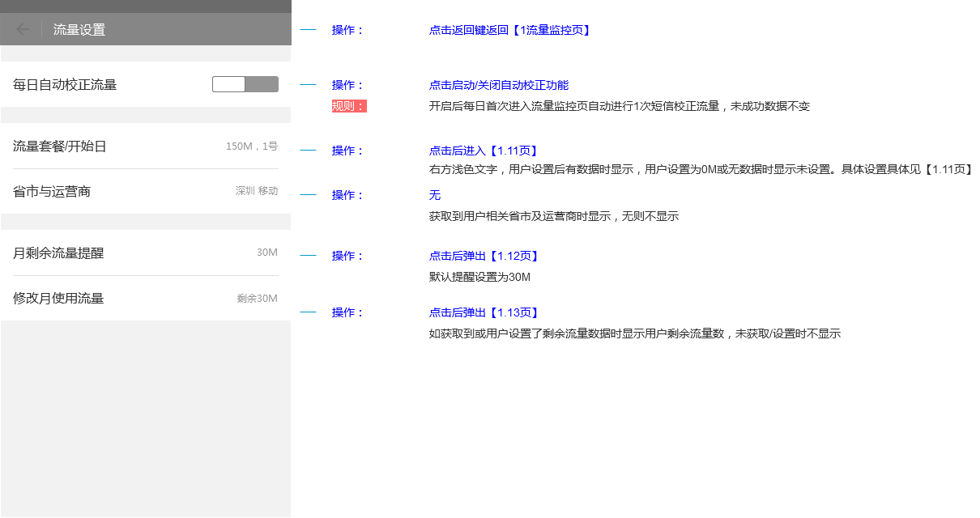980x518 pixels.
Task: Toggle the 每日自动校正流量 switch
Action: [x=245, y=84]
